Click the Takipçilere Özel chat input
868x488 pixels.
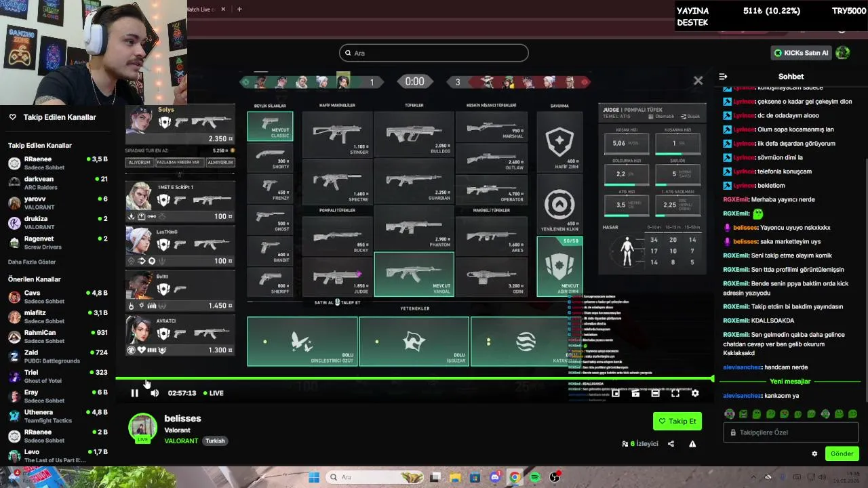point(791,432)
